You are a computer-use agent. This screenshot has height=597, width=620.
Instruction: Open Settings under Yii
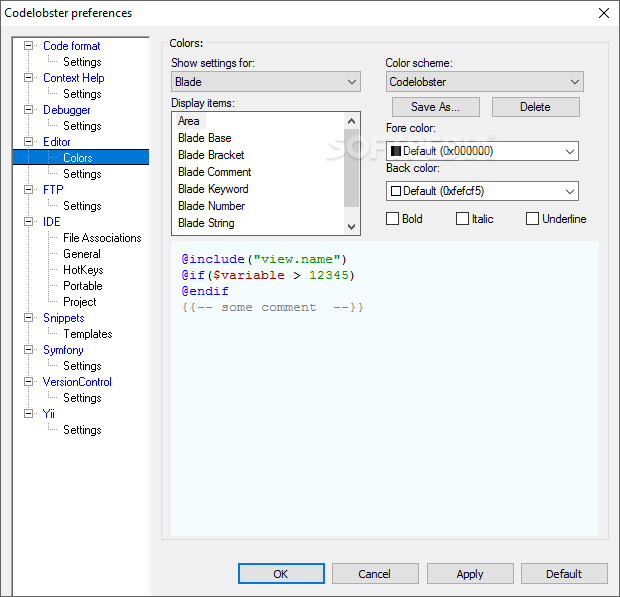coord(82,430)
